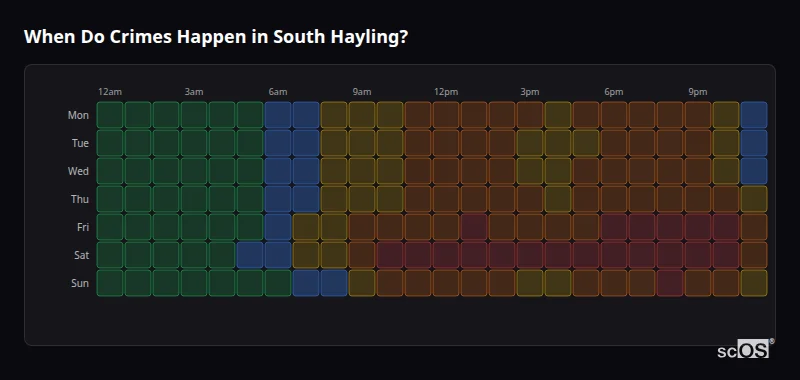Click the Sun row label

[x=80, y=284]
